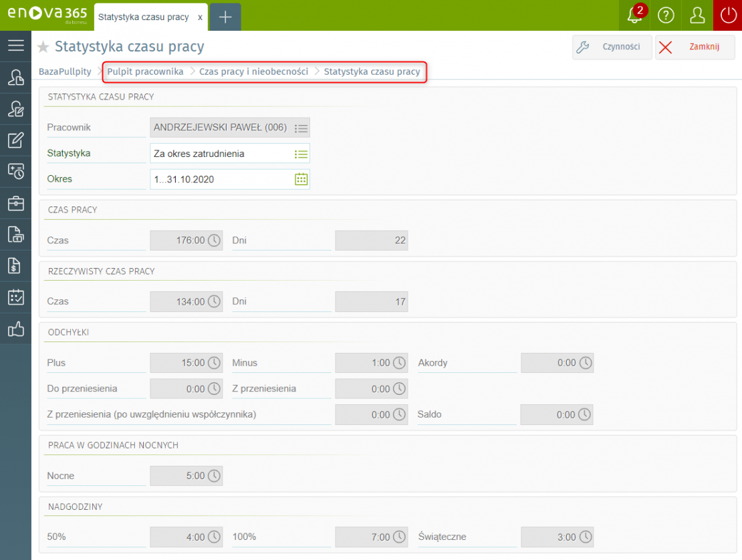Add a new tab with plus

coord(225,17)
